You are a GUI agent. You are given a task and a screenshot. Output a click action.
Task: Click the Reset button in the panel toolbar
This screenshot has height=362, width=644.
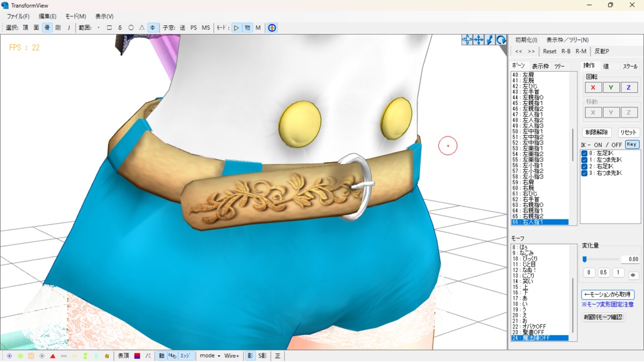[x=550, y=52]
